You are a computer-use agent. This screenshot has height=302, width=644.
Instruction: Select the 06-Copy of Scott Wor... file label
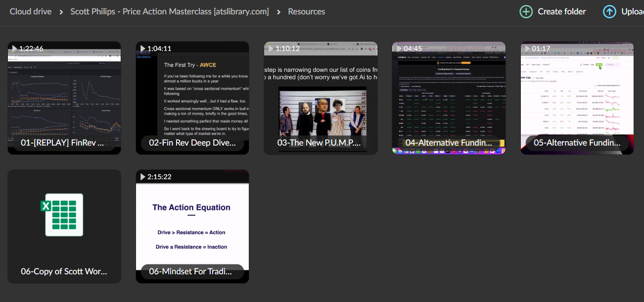tap(64, 271)
